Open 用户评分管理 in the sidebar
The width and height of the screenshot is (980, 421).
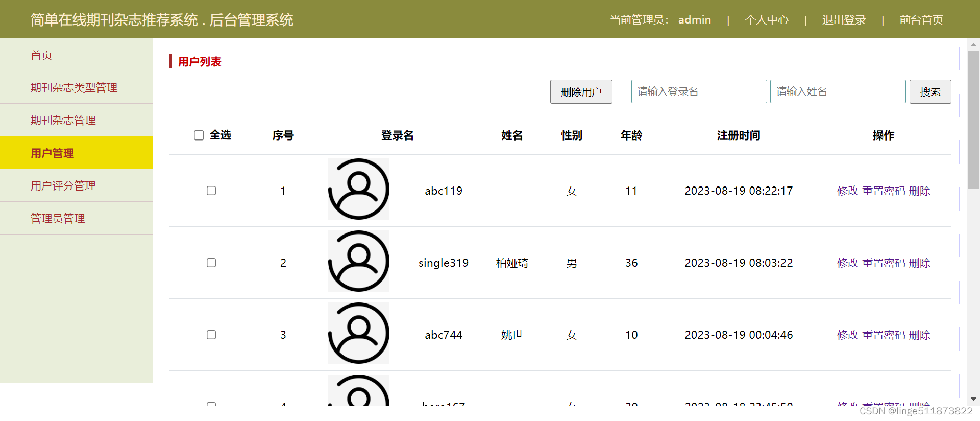77,185
